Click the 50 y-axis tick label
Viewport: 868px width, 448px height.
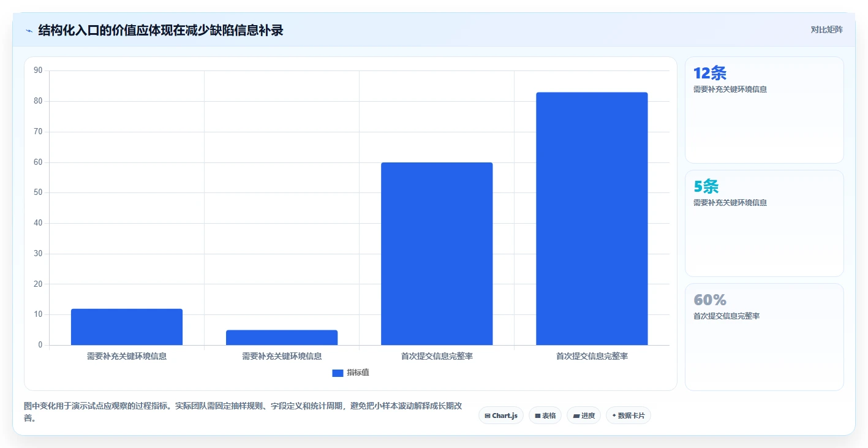(x=38, y=192)
